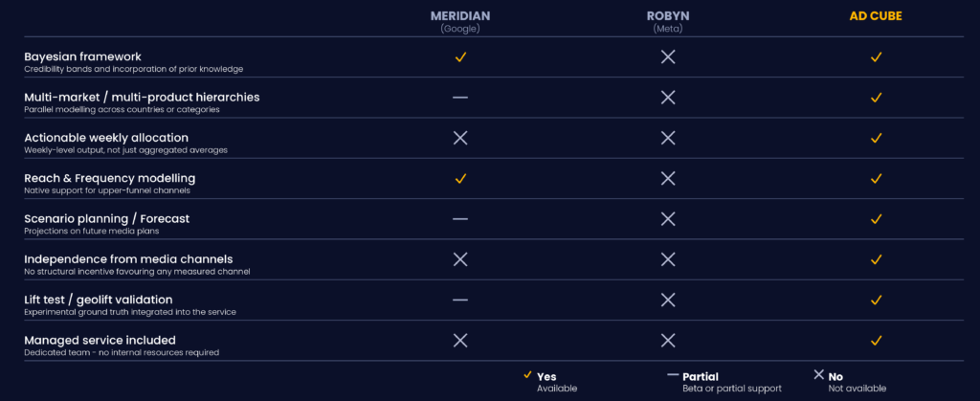This screenshot has height=401, width=980.
Task: Click the Scenario planning / Forecast row title
Action: [107, 218]
